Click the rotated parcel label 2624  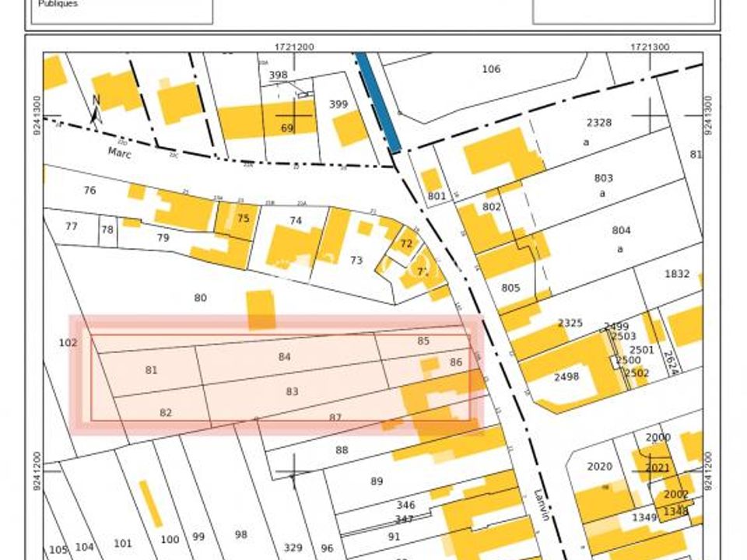[669, 362]
